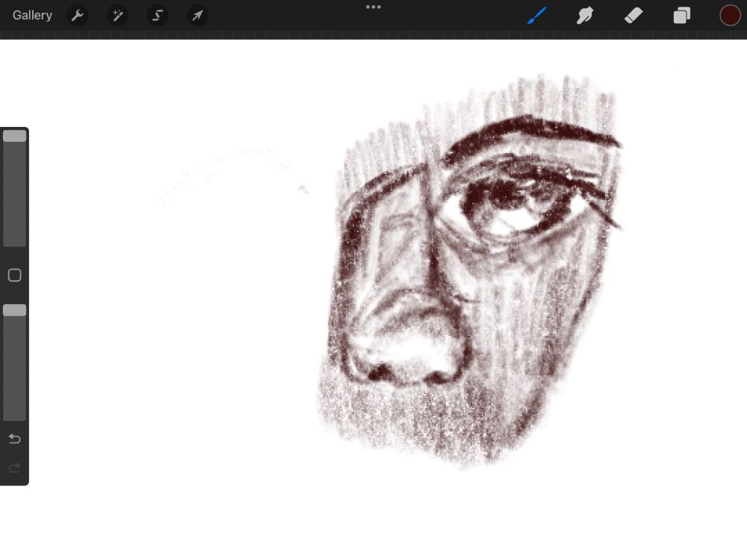Click the brush size slider handle
747x560 pixels.
coord(14,136)
